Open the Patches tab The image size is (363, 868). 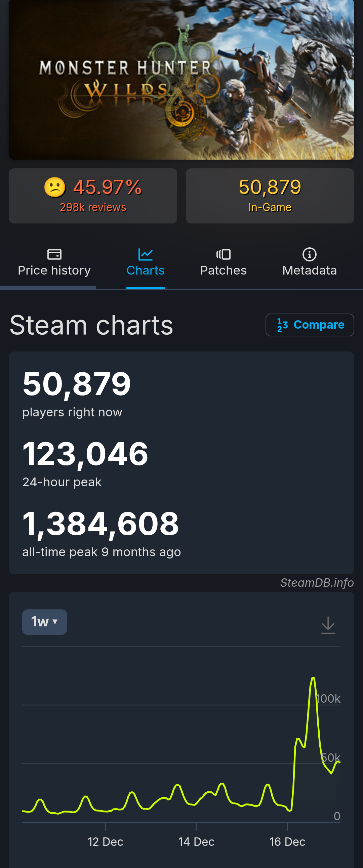pos(224,270)
